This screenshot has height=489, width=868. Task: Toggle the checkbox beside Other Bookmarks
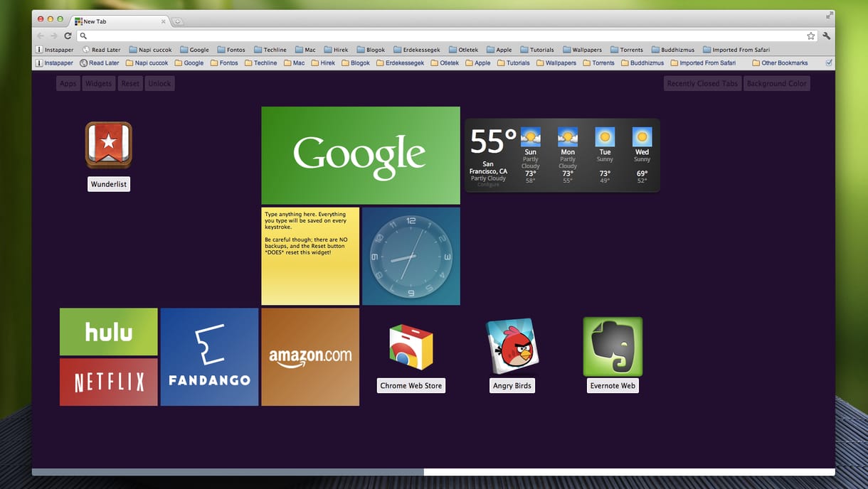[829, 63]
